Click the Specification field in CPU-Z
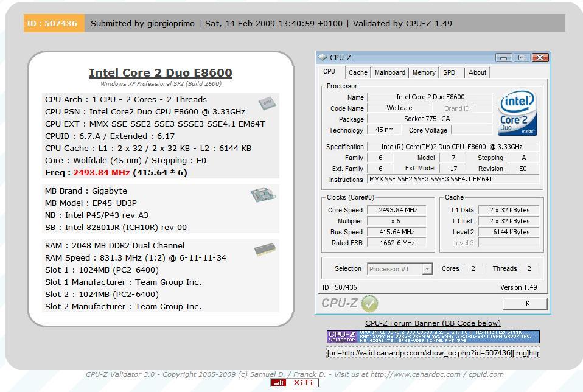The height and width of the screenshot is (392, 583). point(453,147)
